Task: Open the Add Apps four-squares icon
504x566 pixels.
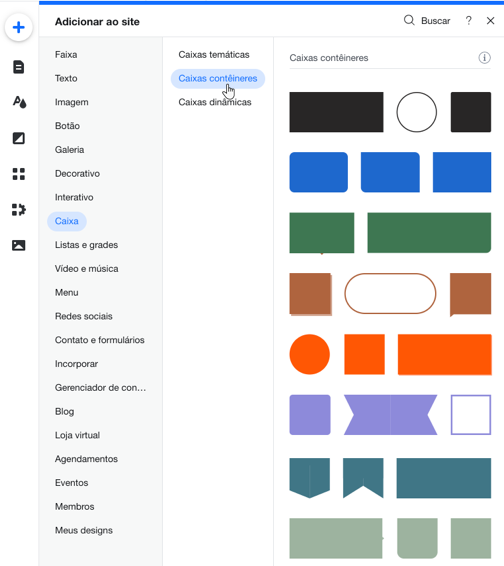Action: [x=18, y=174]
